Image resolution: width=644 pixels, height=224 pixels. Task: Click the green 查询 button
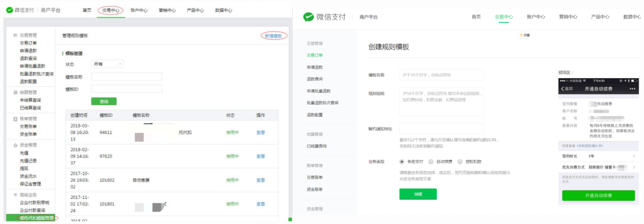pos(104,101)
